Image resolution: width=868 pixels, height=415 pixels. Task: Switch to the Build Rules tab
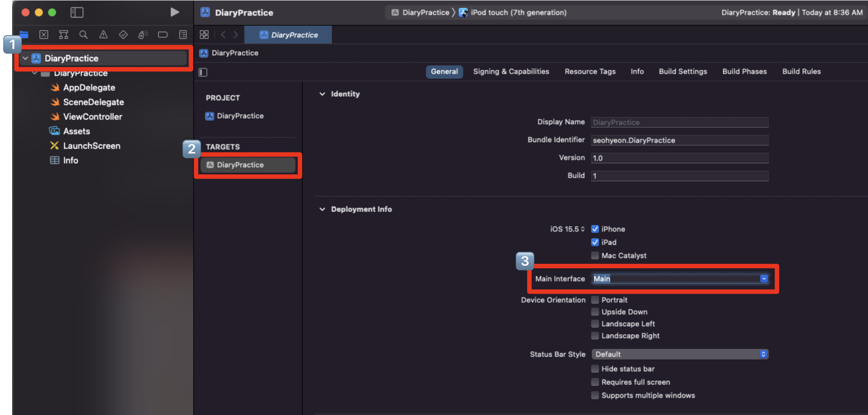(801, 71)
